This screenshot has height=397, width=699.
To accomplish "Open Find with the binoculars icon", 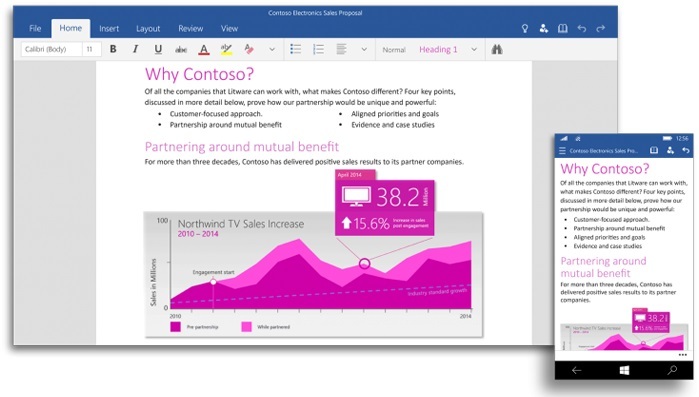I will coord(497,49).
